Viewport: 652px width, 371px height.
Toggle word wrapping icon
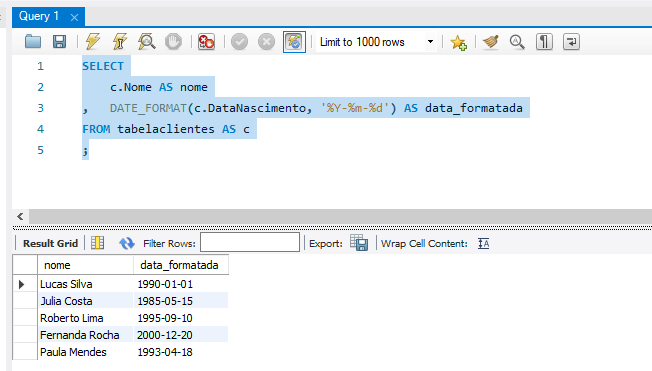click(x=571, y=42)
